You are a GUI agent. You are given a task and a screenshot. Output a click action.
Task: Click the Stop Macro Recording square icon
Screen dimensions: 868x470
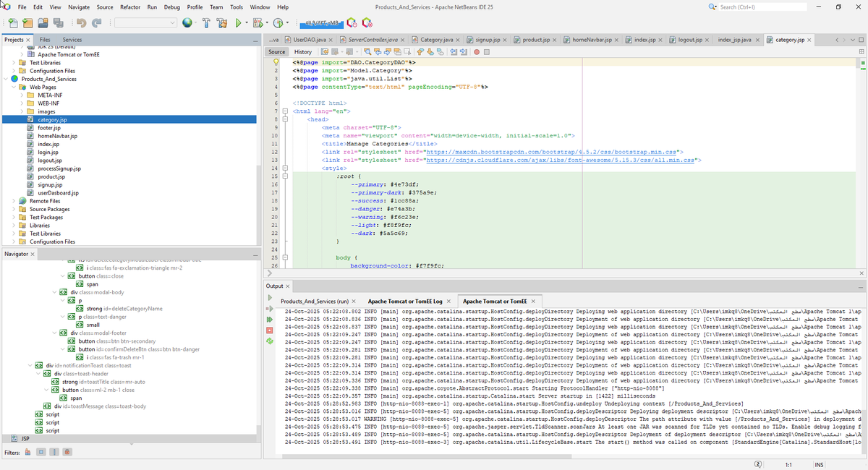click(x=487, y=52)
